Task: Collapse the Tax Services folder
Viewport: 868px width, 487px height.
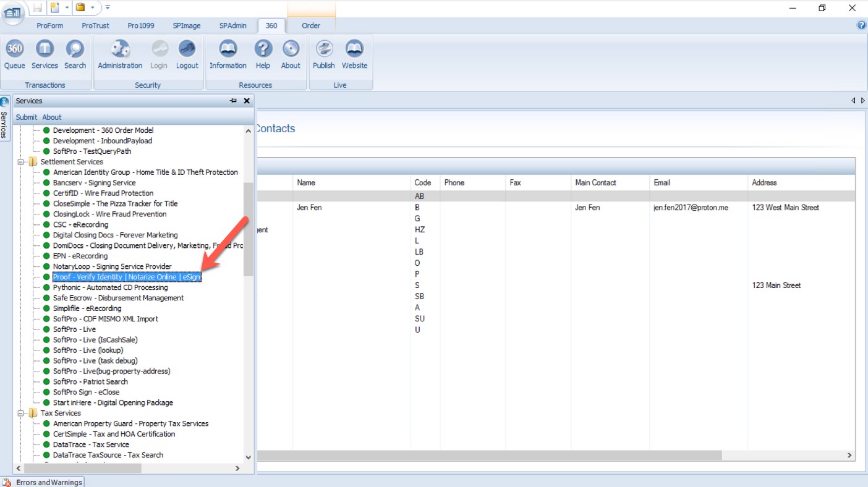Action: [20, 413]
